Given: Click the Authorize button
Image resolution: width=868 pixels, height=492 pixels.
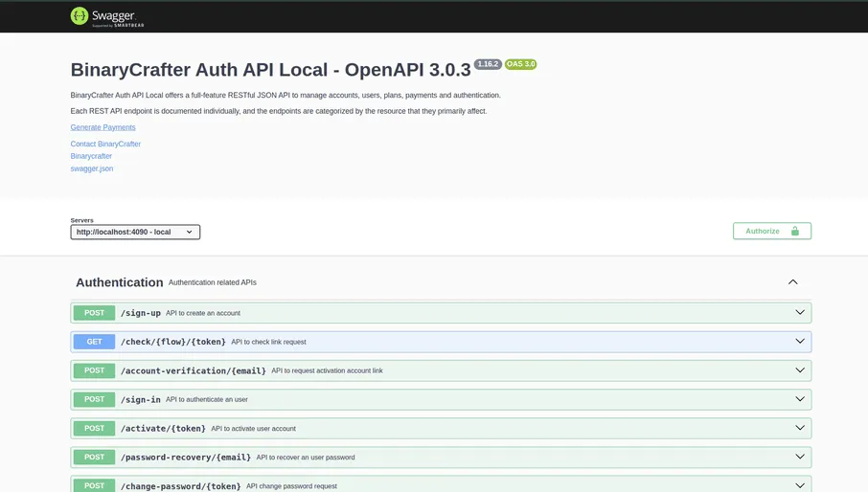Looking at the screenshot, I should (771, 231).
